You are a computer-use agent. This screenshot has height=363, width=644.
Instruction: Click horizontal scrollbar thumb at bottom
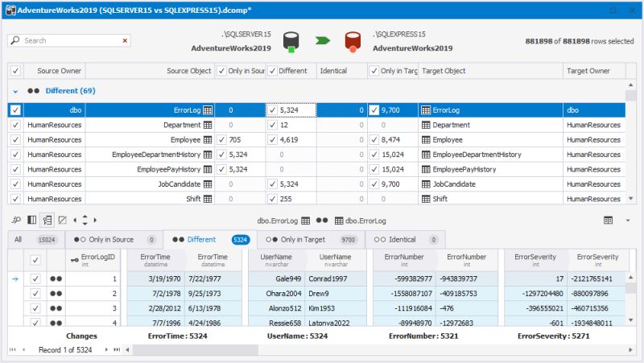[x=195, y=350]
